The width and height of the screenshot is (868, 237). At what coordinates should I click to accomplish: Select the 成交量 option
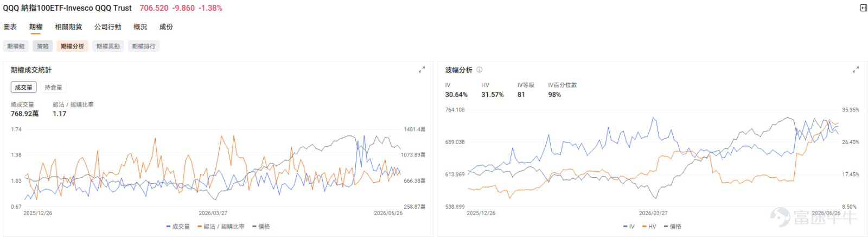point(23,88)
